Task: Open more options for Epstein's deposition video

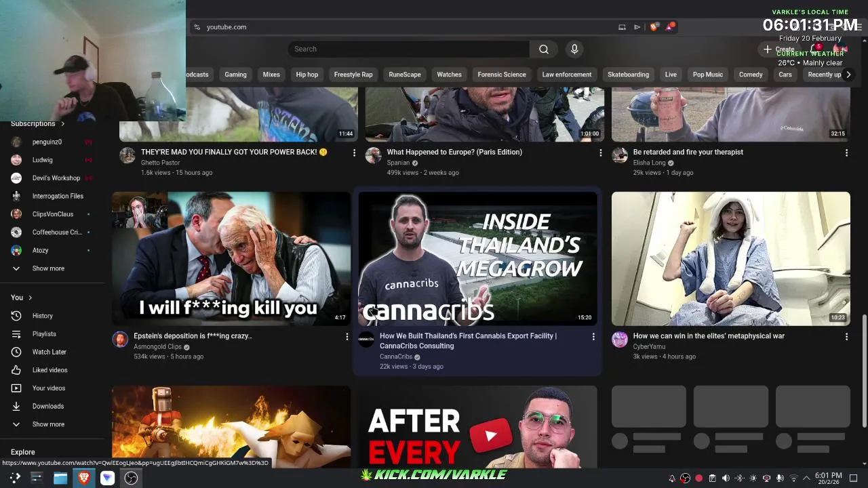Action: [347, 337]
